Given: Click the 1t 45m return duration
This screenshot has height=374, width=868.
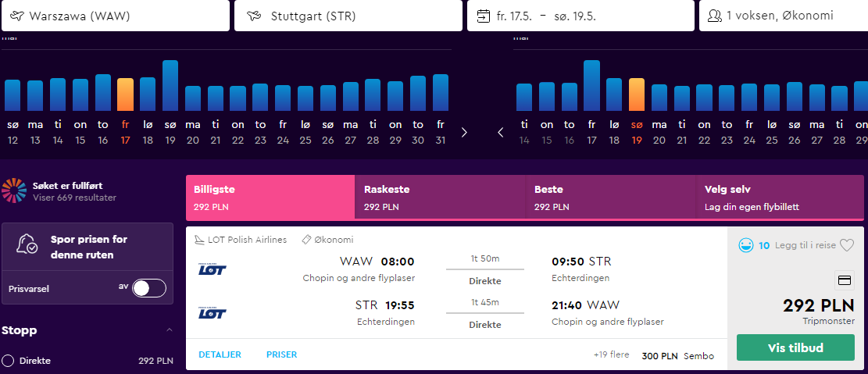Looking at the screenshot, I should click(485, 302).
